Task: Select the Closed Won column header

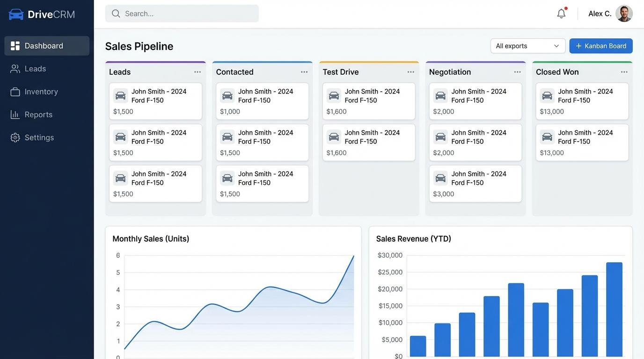Action: tap(557, 71)
